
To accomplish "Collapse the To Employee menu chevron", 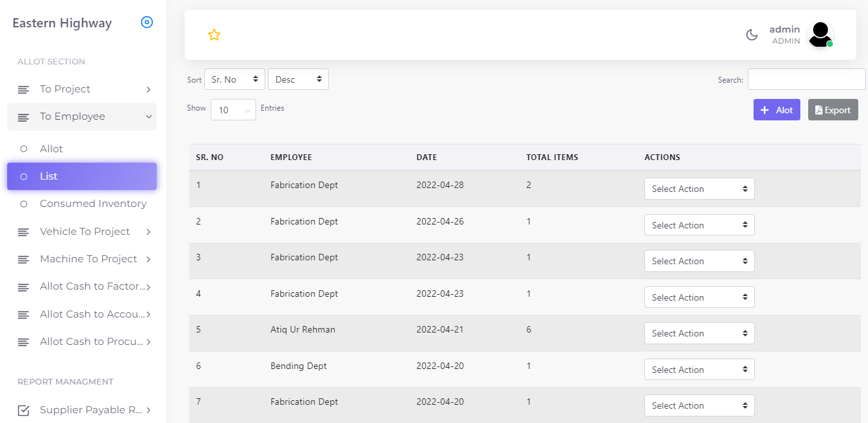I will pos(148,117).
